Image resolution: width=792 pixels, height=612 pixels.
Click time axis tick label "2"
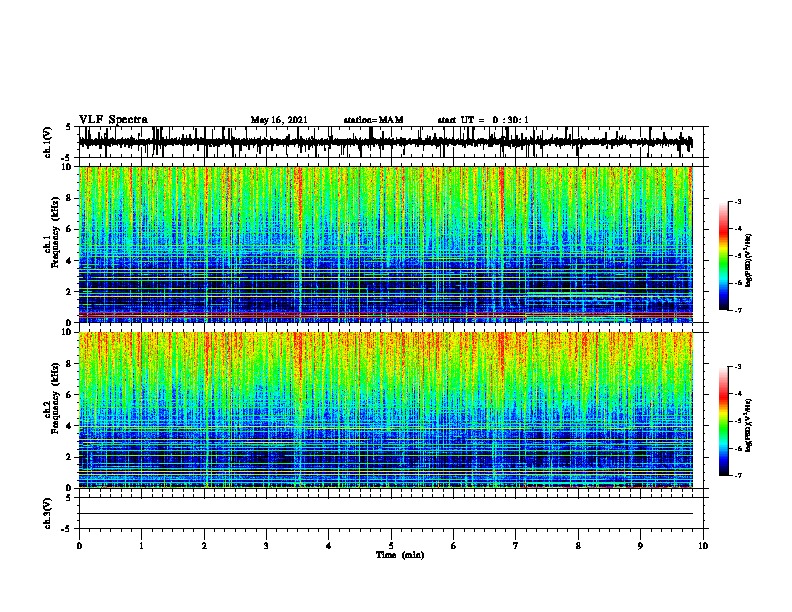[x=204, y=546]
